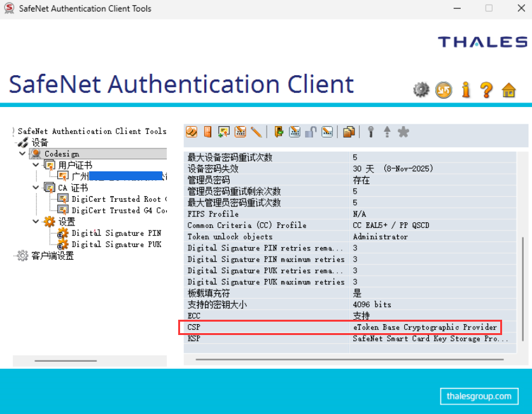This screenshot has width=532, height=414.
Task: Click the gray key toolbar icon
Action: pos(371,132)
